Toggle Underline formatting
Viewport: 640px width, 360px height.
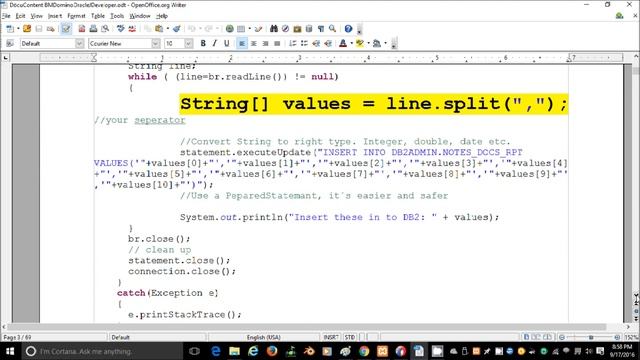[x=227, y=43]
